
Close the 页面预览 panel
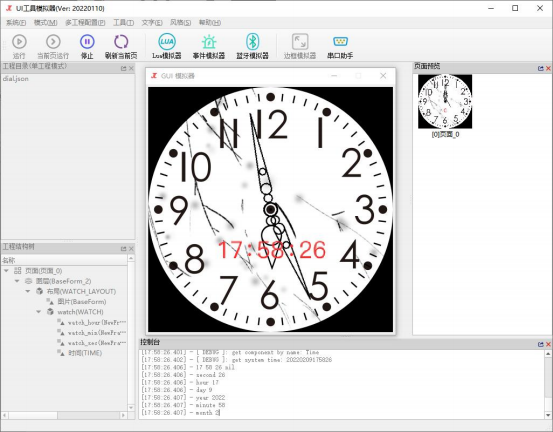[x=548, y=68]
